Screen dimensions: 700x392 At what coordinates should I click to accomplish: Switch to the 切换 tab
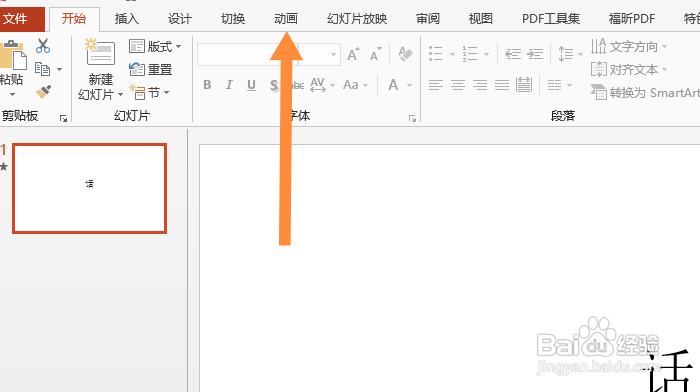pos(233,19)
